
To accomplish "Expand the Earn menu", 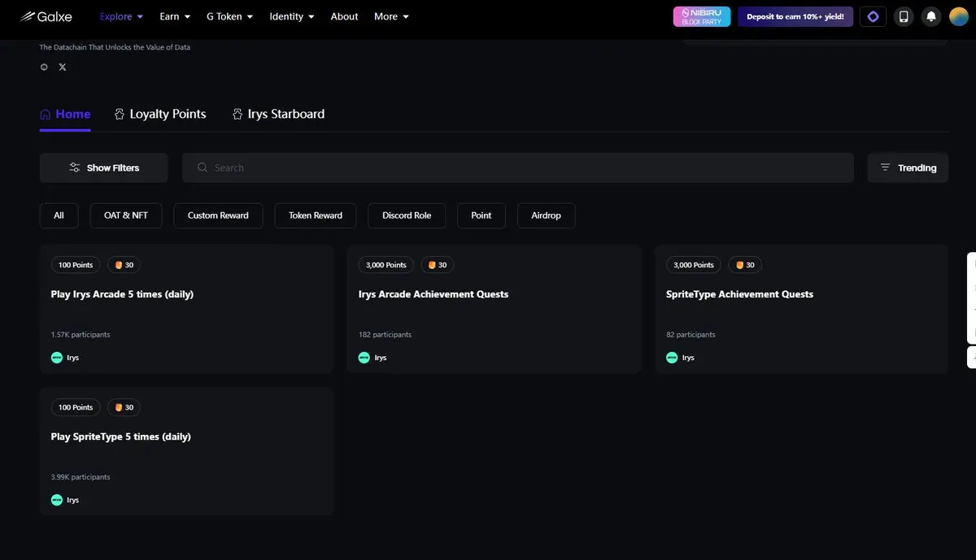I will (175, 16).
